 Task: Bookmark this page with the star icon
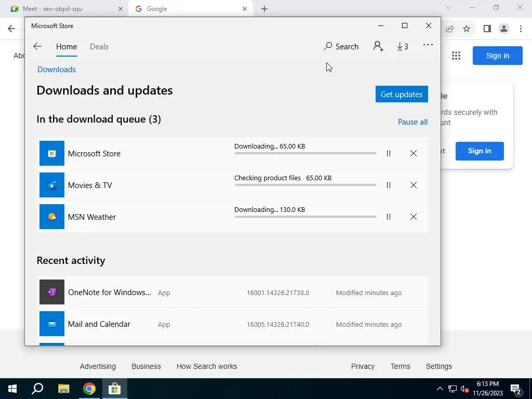pos(467,29)
